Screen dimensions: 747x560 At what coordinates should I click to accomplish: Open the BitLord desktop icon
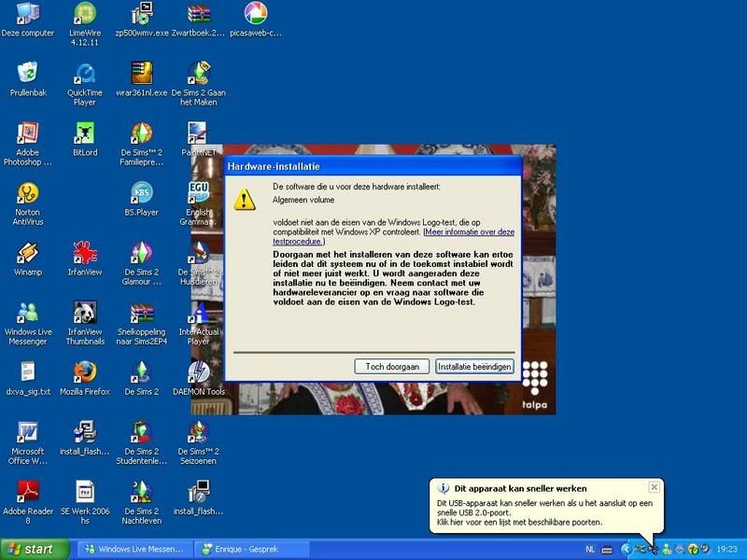coord(85,139)
